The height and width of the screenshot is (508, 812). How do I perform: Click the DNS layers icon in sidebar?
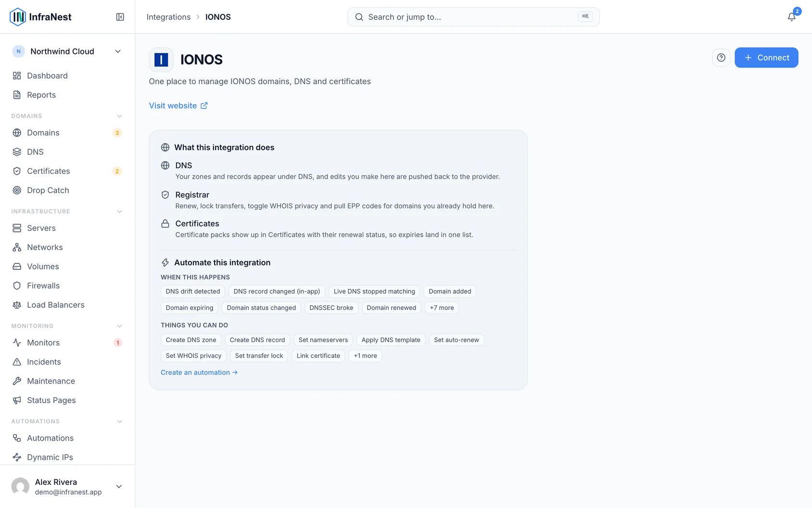pyautogui.click(x=17, y=152)
